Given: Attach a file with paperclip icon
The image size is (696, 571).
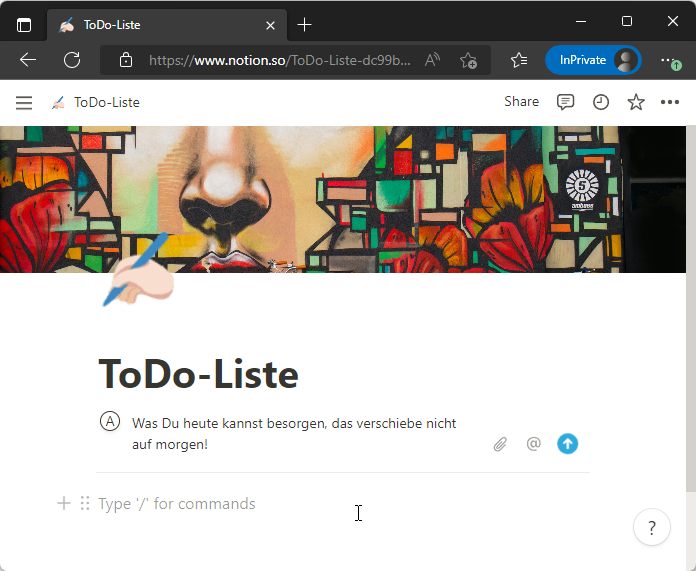Looking at the screenshot, I should (x=500, y=444).
